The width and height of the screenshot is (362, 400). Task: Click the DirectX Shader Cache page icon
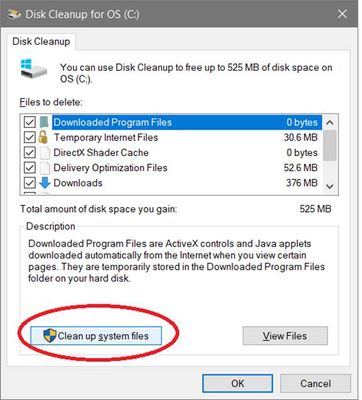tap(45, 153)
